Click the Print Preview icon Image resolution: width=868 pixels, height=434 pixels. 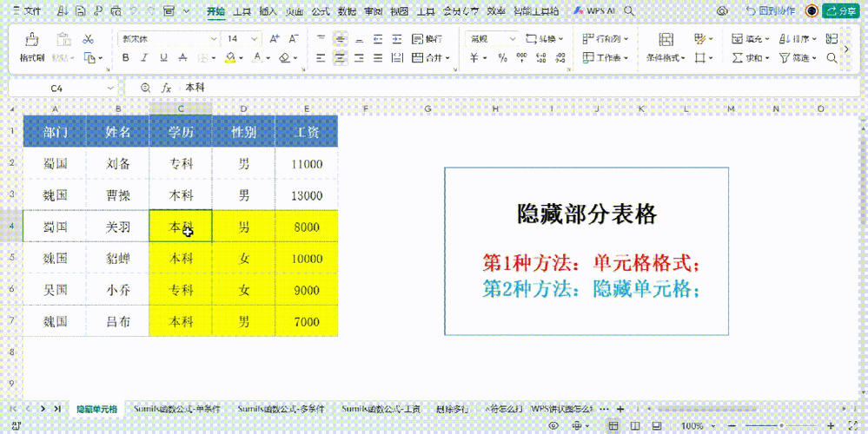pos(116,10)
